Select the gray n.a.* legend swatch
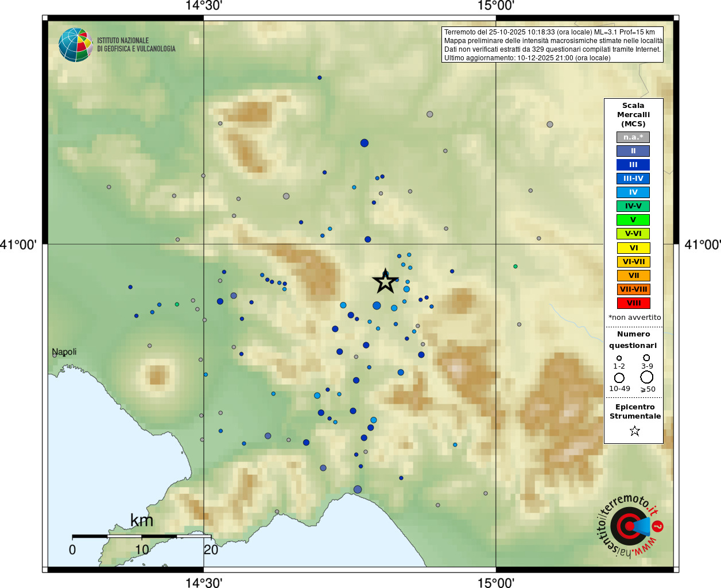This screenshot has height=588, width=721. click(633, 137)
